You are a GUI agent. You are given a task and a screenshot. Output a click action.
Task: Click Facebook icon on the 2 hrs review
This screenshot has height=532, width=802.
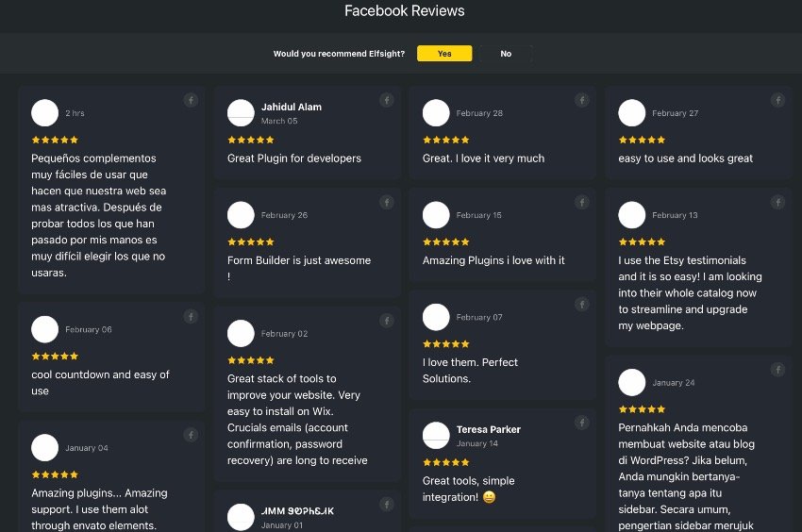(191, 100)
